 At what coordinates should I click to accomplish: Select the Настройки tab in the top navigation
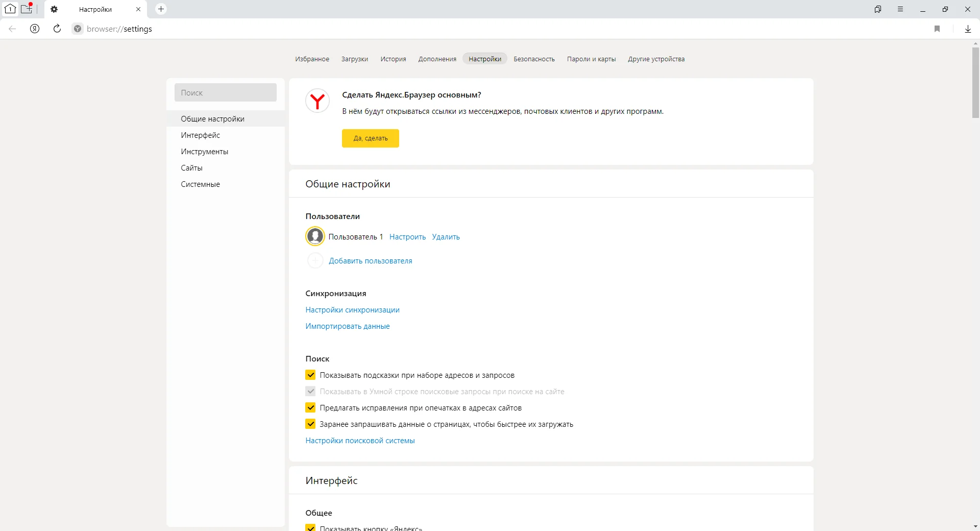[485, 59]
